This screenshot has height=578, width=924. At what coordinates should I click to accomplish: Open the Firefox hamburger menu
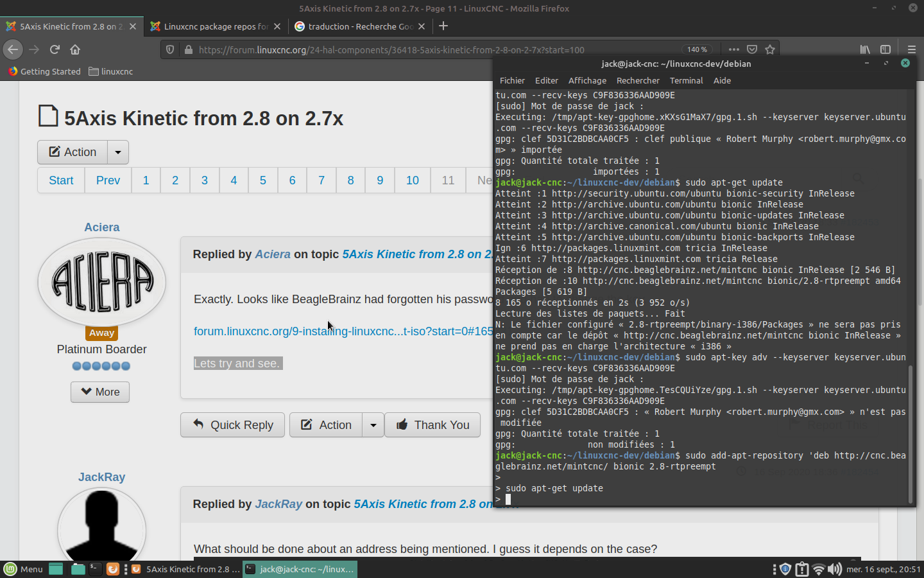(x=911, y=49)
